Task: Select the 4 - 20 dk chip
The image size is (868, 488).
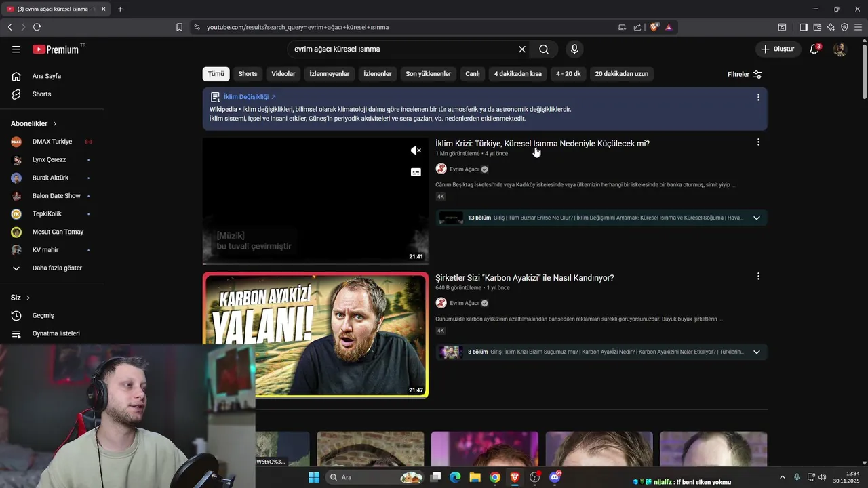Action: 568,74
